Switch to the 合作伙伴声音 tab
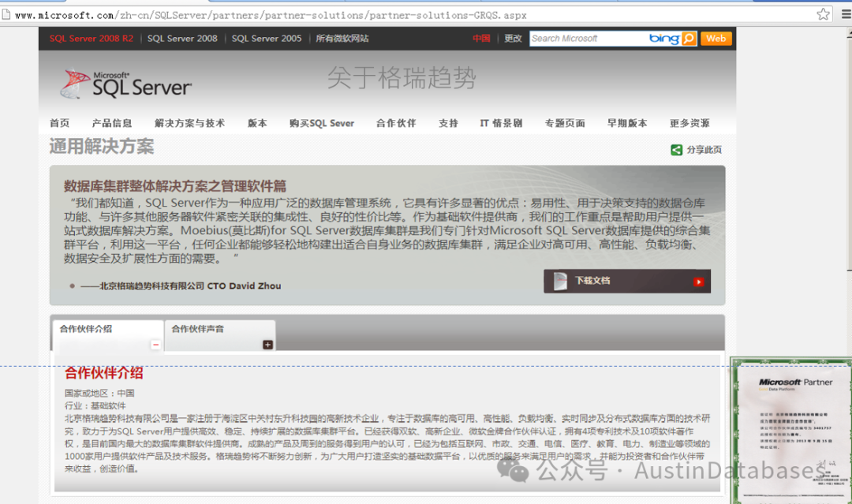 (x=220, y=335)
